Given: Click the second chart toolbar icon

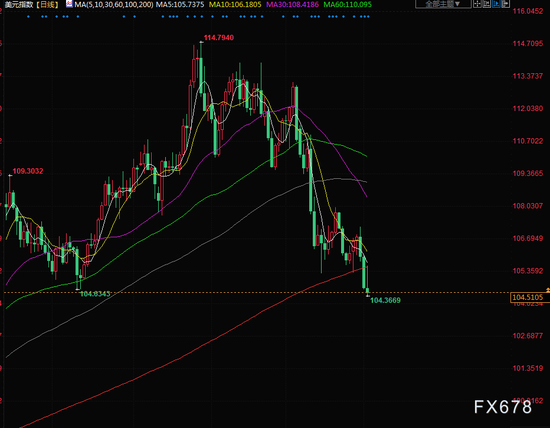Looking at the screenshot, I should [x=487, y=4].
